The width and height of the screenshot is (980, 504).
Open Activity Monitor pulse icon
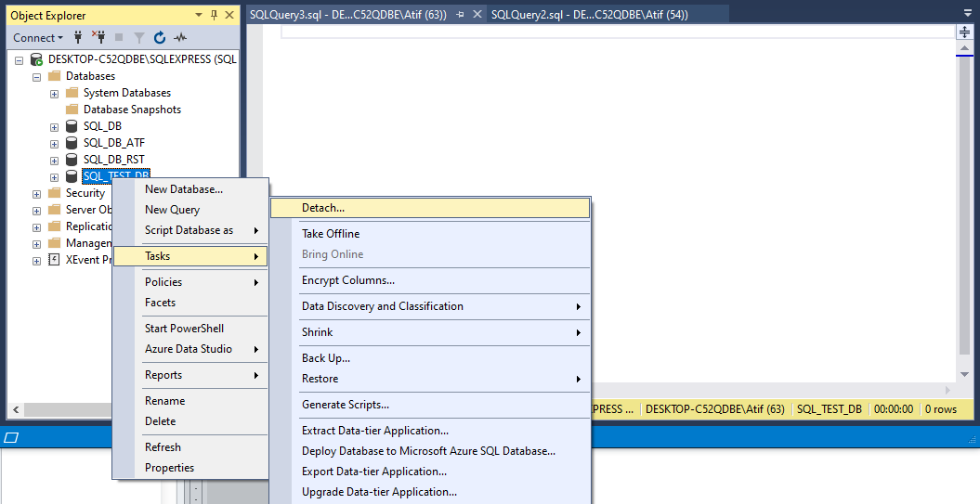coord(180,37)
